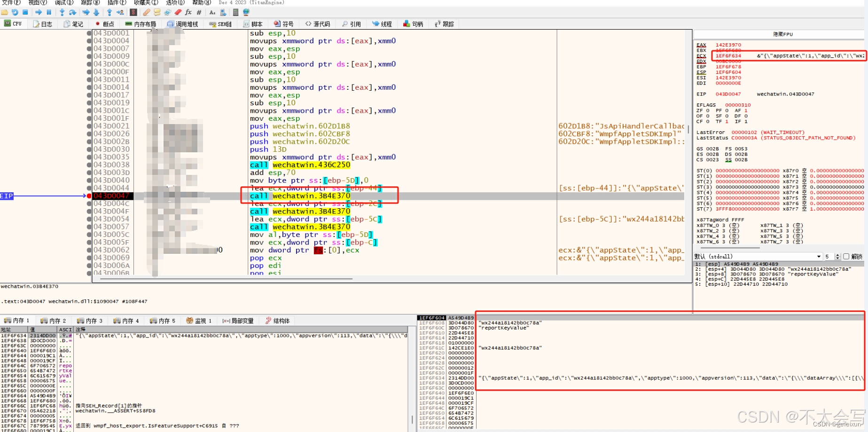Run the program with the blue arrow icon
The width and height of the screenshot is (868, 432).
click(x=39, y=12)
